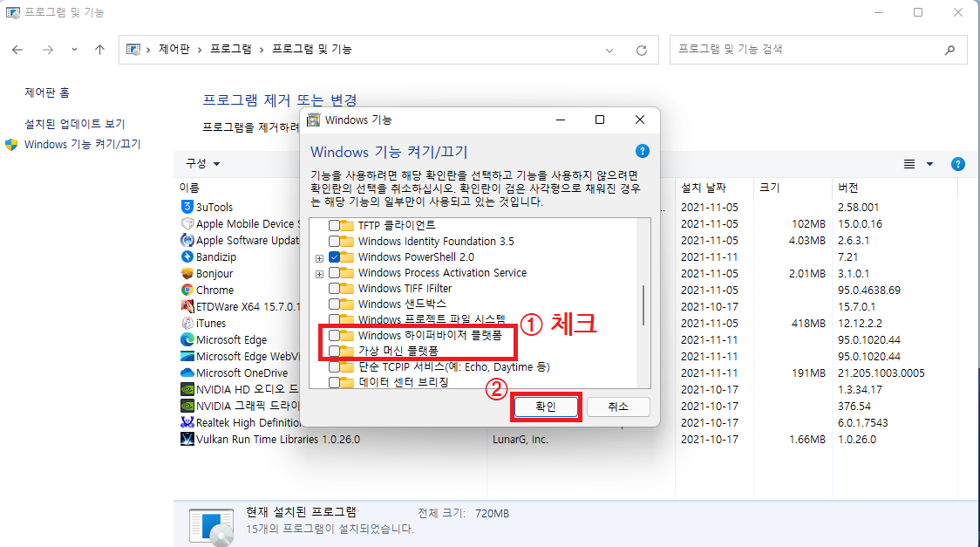Open the address bar history dropdown

(x=609, y=51)
